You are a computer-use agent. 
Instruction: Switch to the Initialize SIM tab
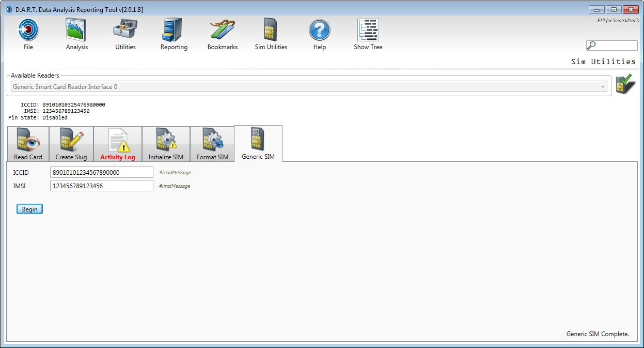pos(166,144)
